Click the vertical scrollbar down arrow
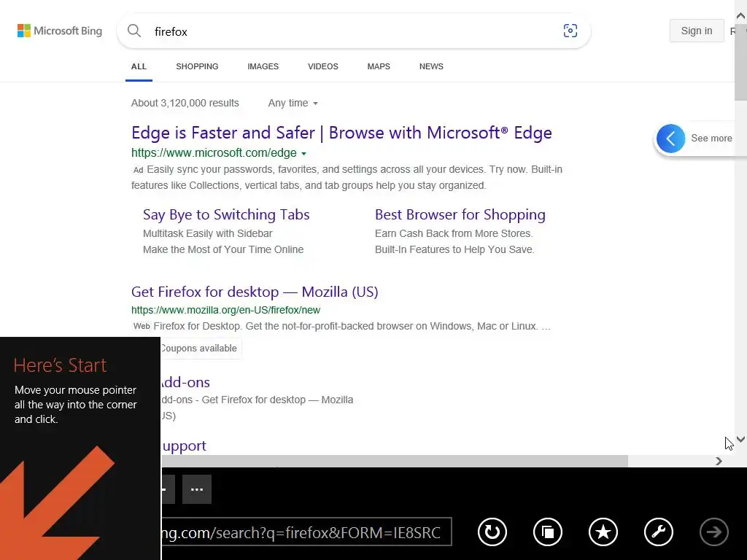The image size is (747, 560). point(741,440)
